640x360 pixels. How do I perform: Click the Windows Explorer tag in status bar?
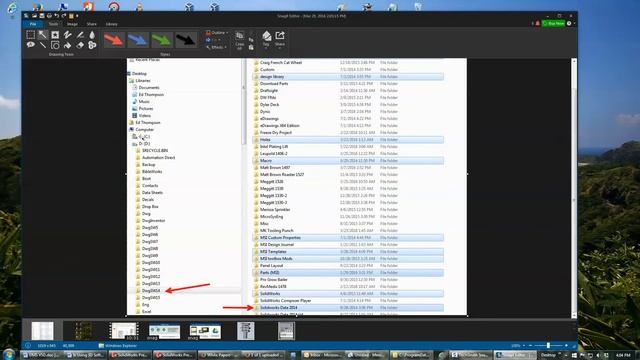pos(118,346)
